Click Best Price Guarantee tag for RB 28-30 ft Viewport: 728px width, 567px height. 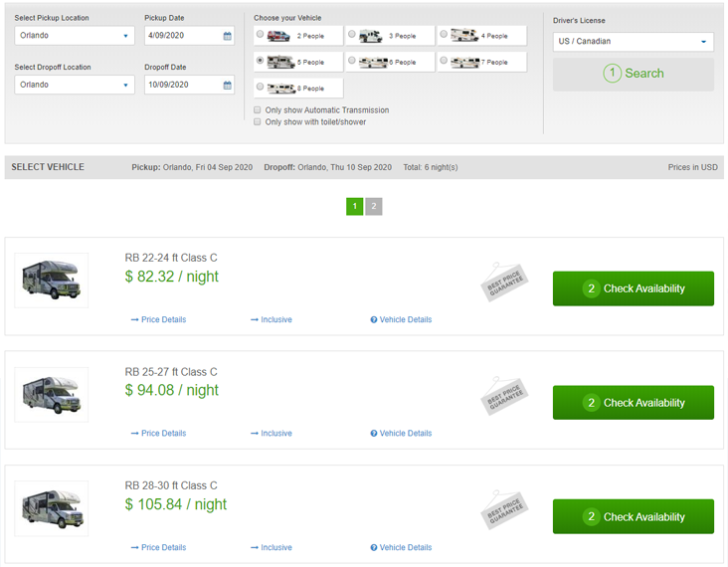504,510
